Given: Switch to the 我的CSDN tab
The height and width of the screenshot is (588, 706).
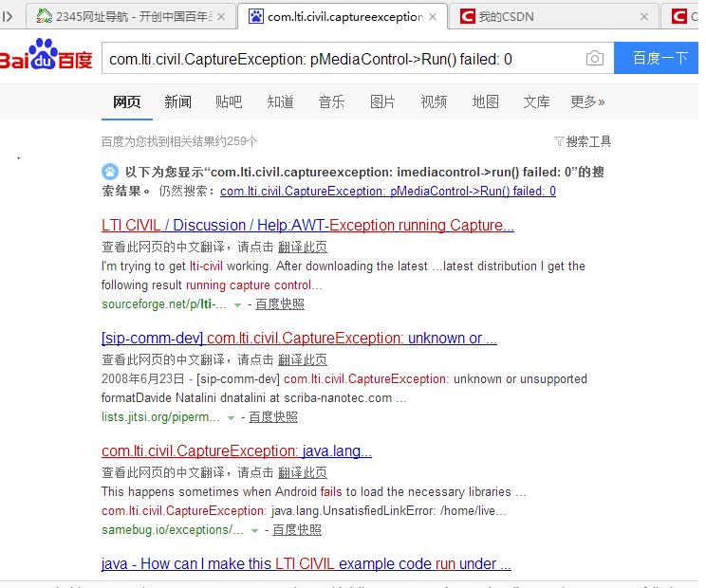Looking at the screenshot, I should [553, 17].
